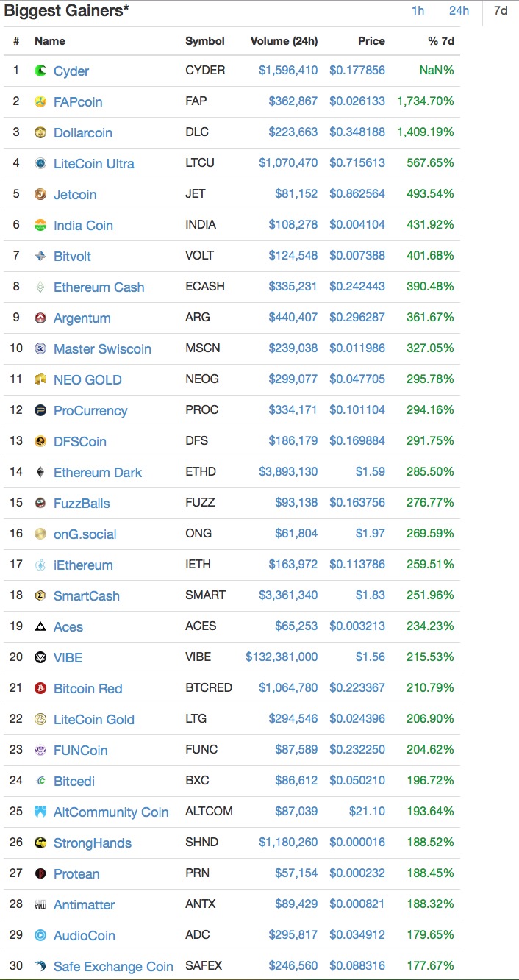This screenshot has width=519, height=980.
Task: Click the Aces triangle logo icon
Action: (x=40, y=627)
